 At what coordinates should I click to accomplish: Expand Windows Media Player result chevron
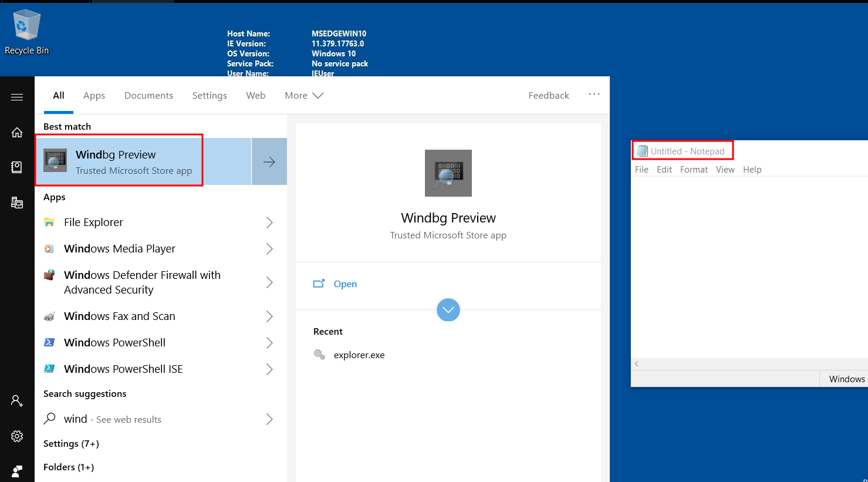coord(269,248)
